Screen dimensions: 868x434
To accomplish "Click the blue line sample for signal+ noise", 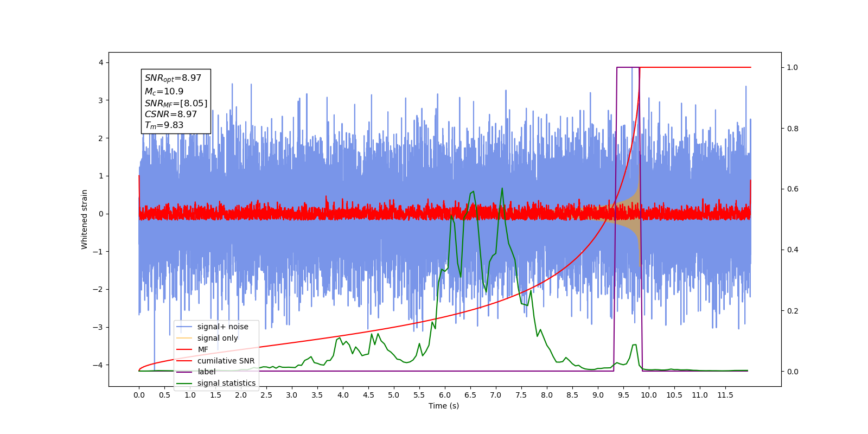I will 184,327.
